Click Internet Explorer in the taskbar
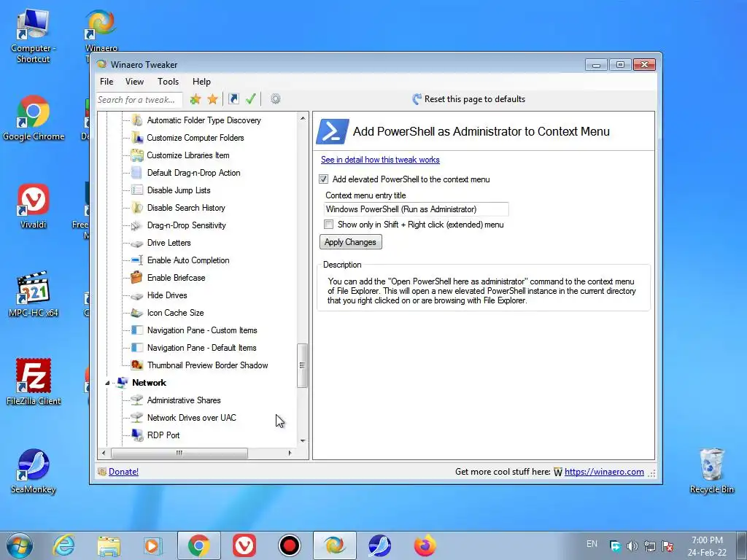Viewport: 747px width, 560px height. pyautogui.click(x=63, y=545)
